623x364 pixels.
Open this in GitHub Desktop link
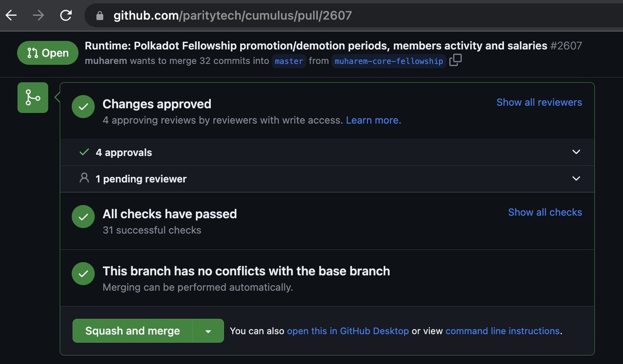pos(348,331)
